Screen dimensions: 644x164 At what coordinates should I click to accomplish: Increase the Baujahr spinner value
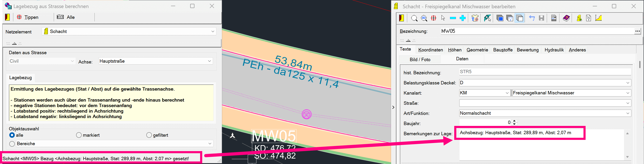[514, 121]
